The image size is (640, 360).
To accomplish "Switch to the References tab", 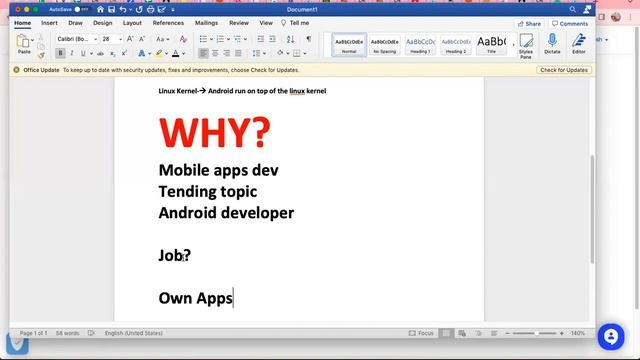I will click(168, 23).
